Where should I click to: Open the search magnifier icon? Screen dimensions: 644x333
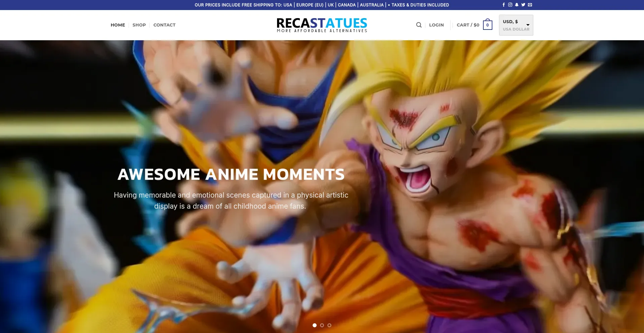coord(419,25)
